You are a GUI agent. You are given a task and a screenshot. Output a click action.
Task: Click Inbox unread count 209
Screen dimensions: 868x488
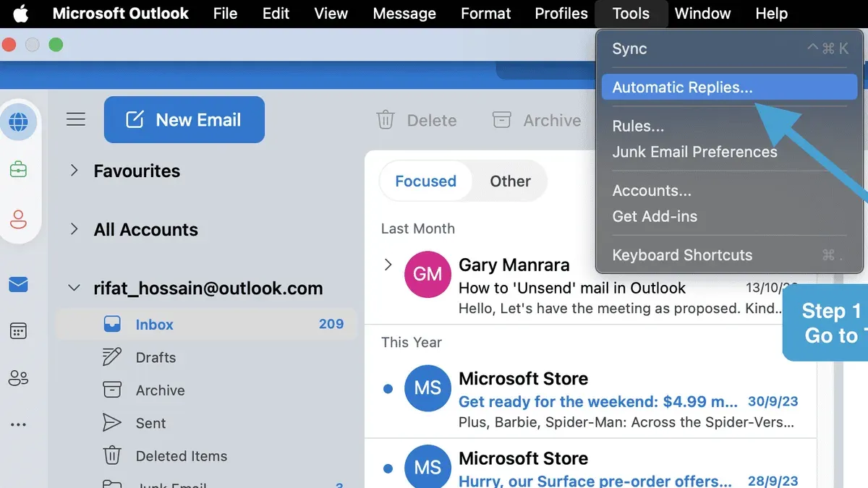[x=331, y=324]
